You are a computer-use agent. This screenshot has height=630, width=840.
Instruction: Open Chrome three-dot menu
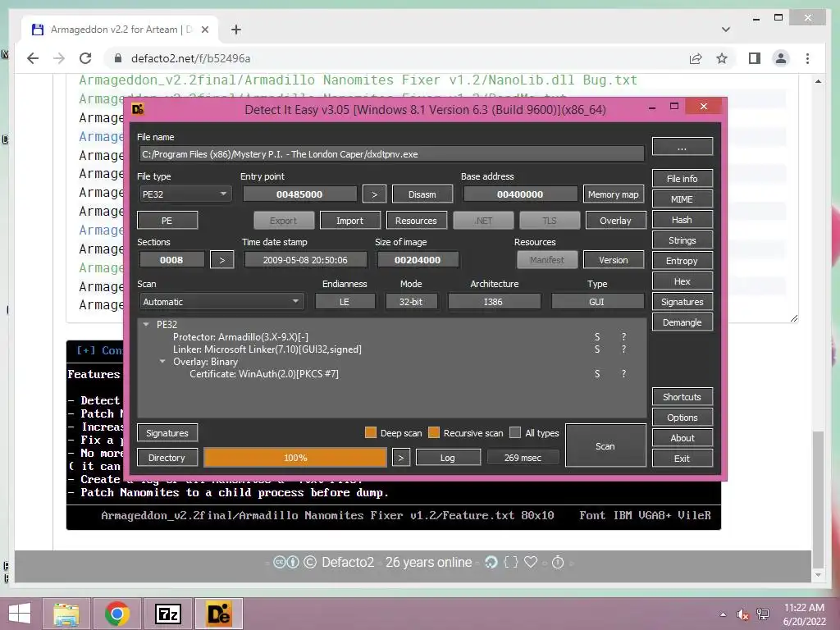pyautogui.click(x=807, y=58)
